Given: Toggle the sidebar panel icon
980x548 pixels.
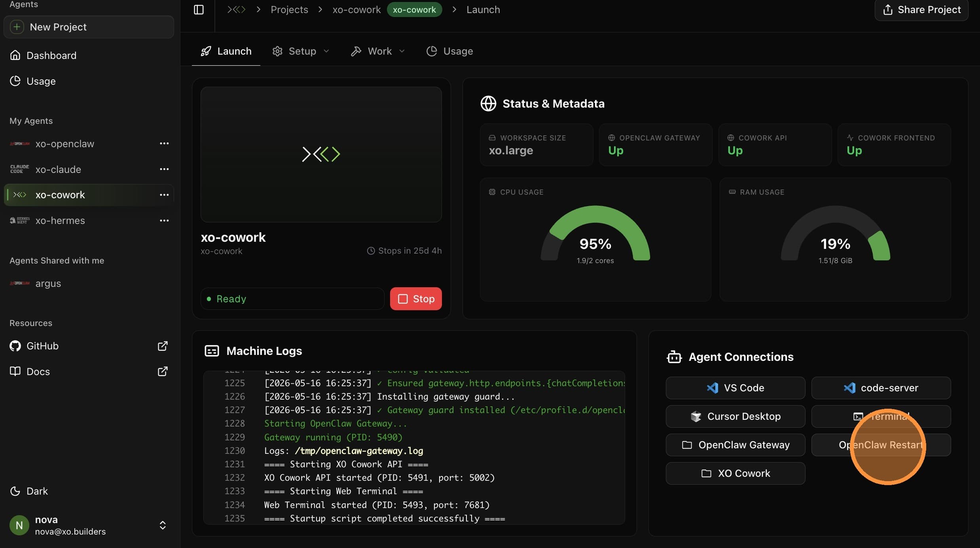Looking at the screenshot, I should [x=199, y=9].
